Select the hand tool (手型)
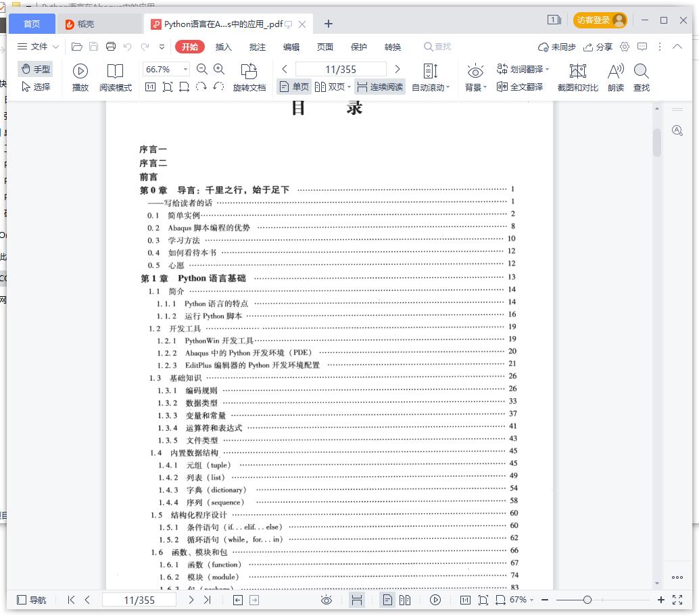The image size is (699, 616). [36, 69]
